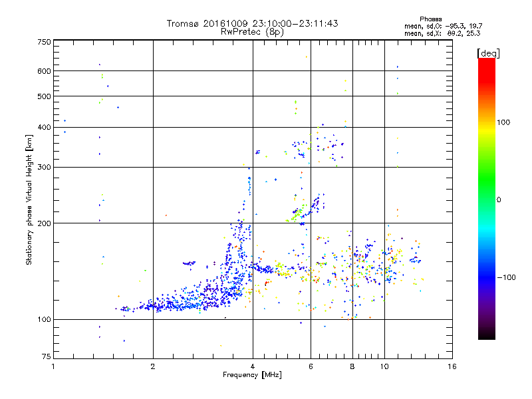Click the "Stationary phase Virtual Height [km]" axis title
This screenshot has width=532, height=399.
pos(29,200)
